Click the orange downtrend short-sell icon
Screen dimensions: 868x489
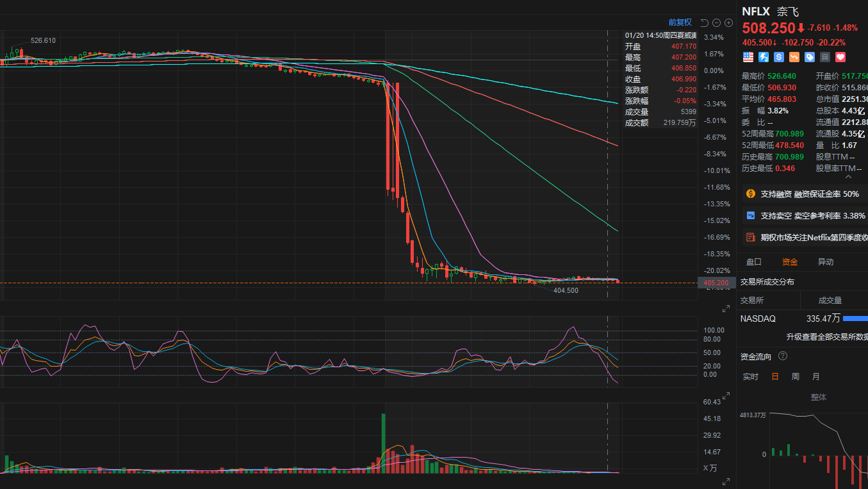[x=794, y=57]
